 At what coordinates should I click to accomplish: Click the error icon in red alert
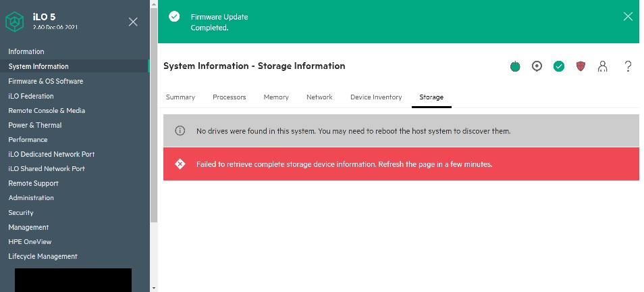(180, 164)
